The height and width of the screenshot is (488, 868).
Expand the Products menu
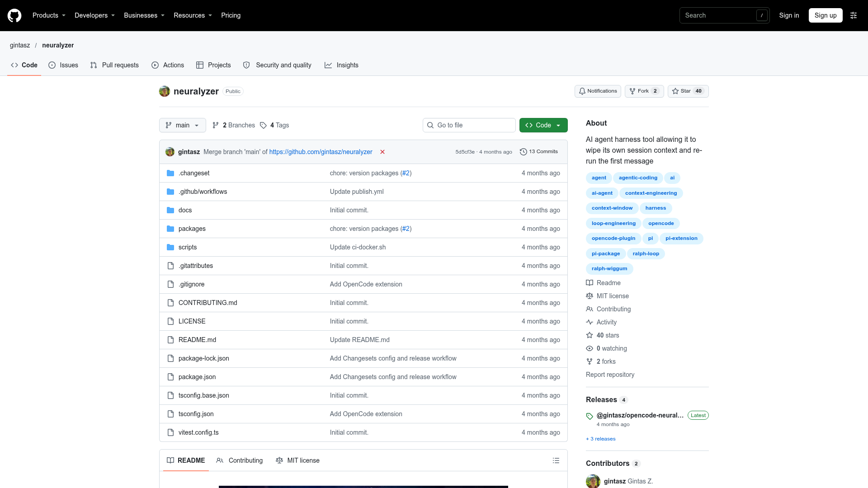coord(49,15)
